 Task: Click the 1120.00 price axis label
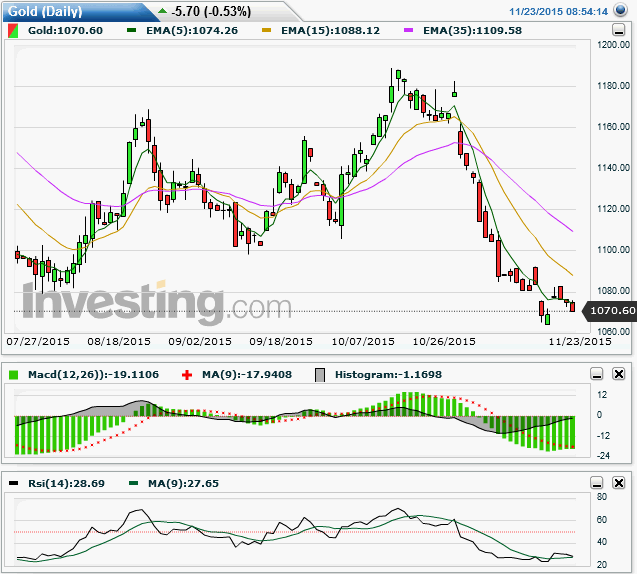tap(613, 209)
